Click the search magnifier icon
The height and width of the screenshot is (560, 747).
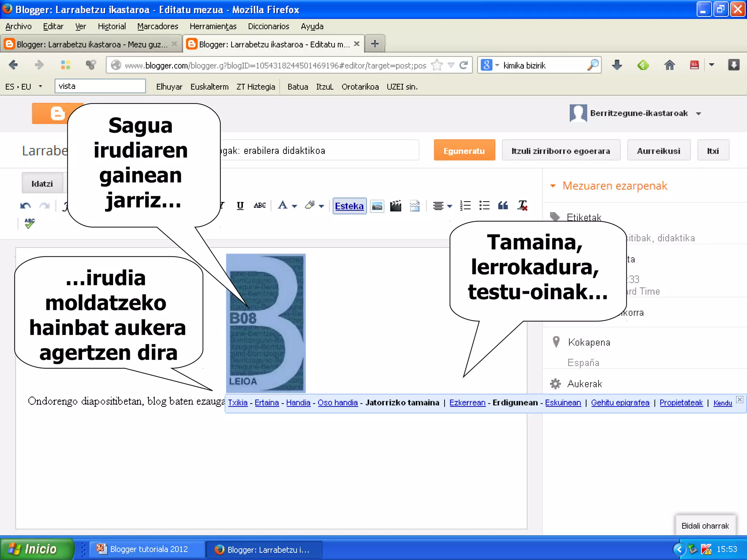click(x=593, y=65)
